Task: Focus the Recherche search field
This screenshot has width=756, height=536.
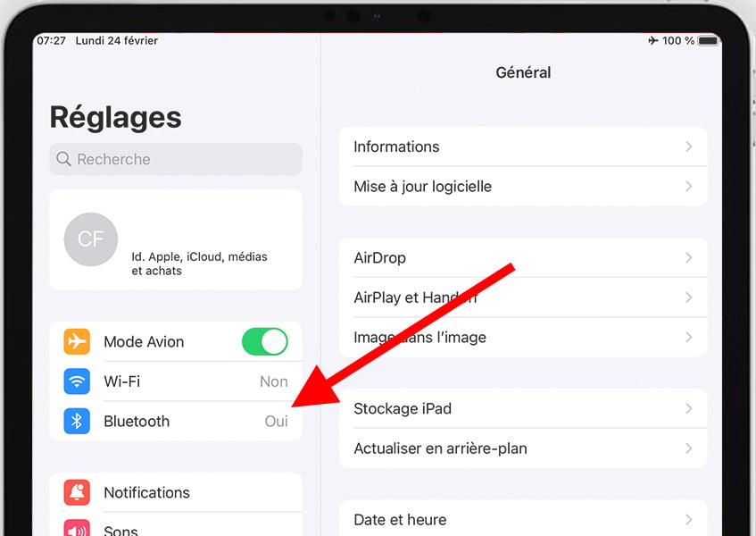Action: (176, 159)
